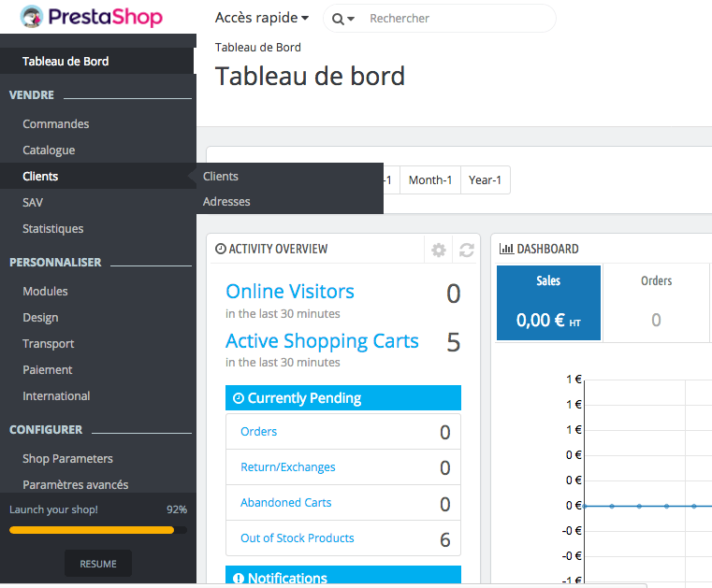Open the Statistiques menu
Screen dimensions: 712x588
[x=53, y=229]
